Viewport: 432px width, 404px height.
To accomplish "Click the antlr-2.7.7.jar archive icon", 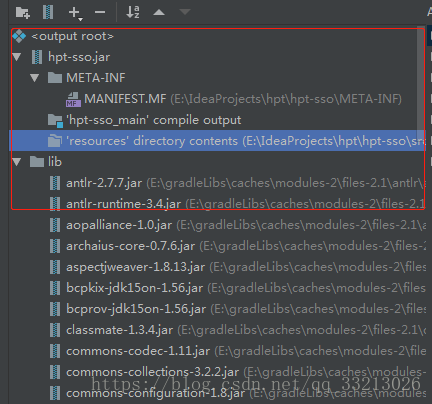I will point(55,183).
